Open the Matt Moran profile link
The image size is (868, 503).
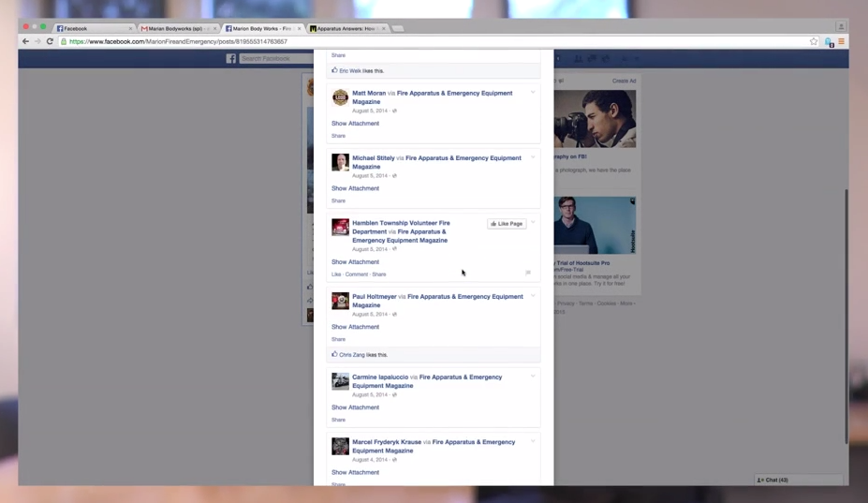369,93
